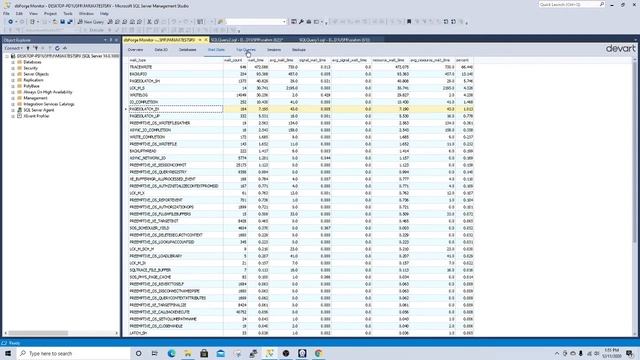
Task: Click the activity monitor icon in Object Explorer toolbar
Action: pyautogui.click(x=65, y=48)
